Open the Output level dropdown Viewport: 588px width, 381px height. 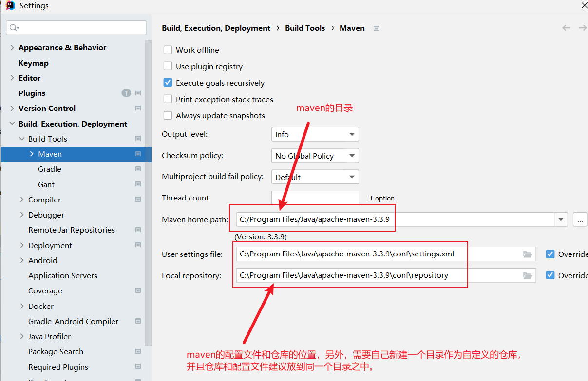(315, 134)
